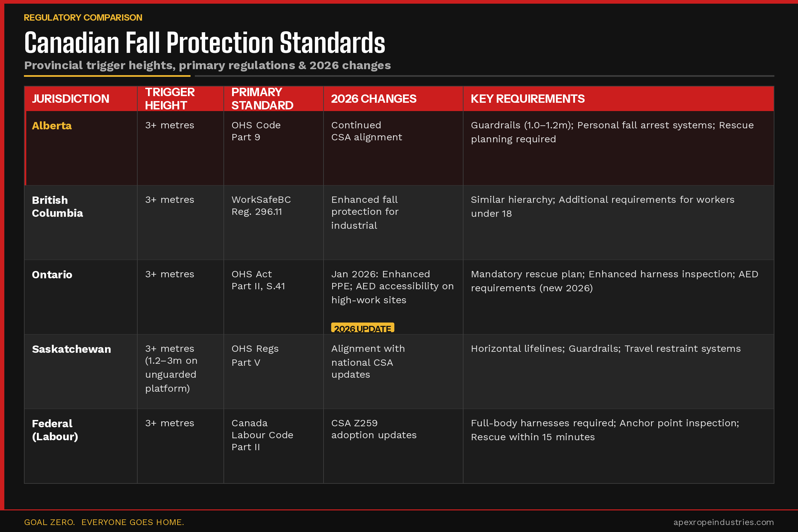Open the apexropeindustries.com website link

724,522
